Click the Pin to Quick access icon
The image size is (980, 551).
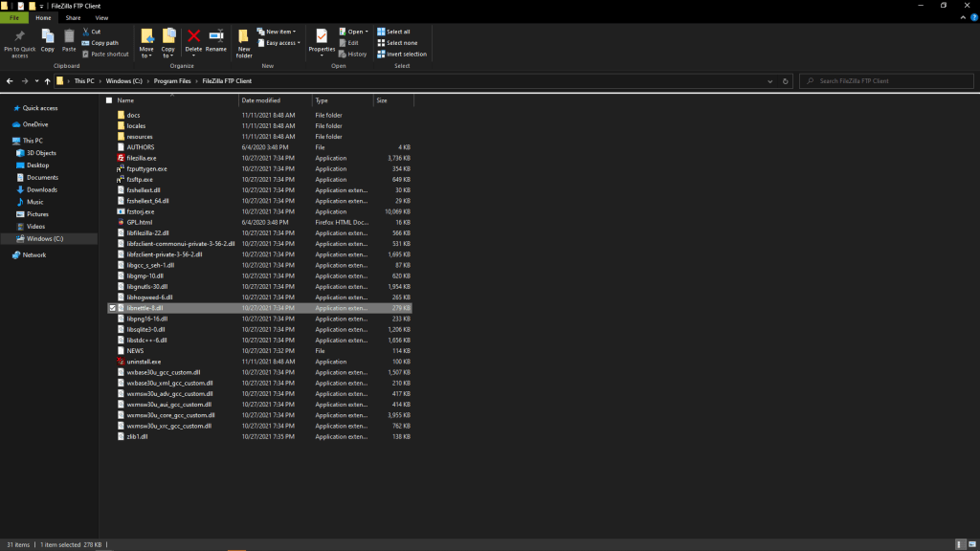click(19, 36)
